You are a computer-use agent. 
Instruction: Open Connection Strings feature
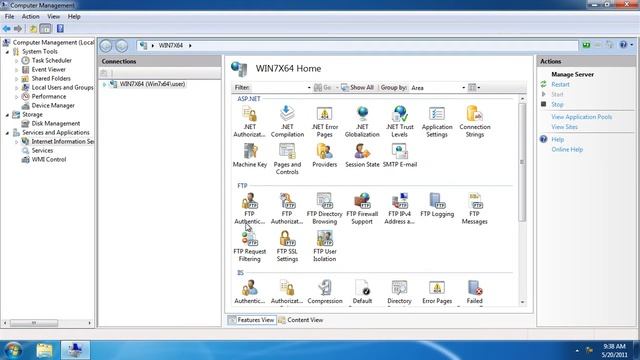(x=475, y=121)
